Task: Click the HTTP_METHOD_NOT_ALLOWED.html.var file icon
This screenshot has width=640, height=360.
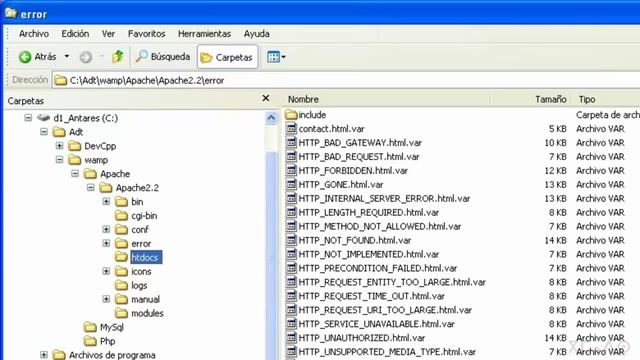Action: [291, 226]
